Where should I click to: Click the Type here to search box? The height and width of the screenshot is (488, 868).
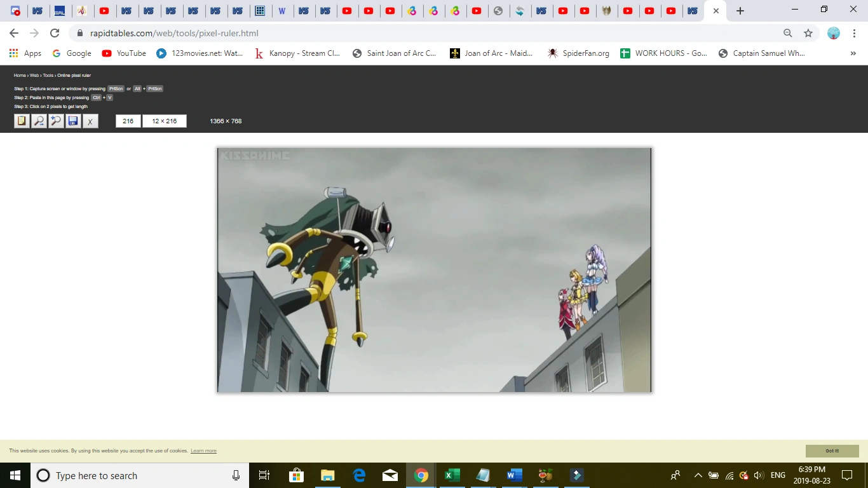139,475
